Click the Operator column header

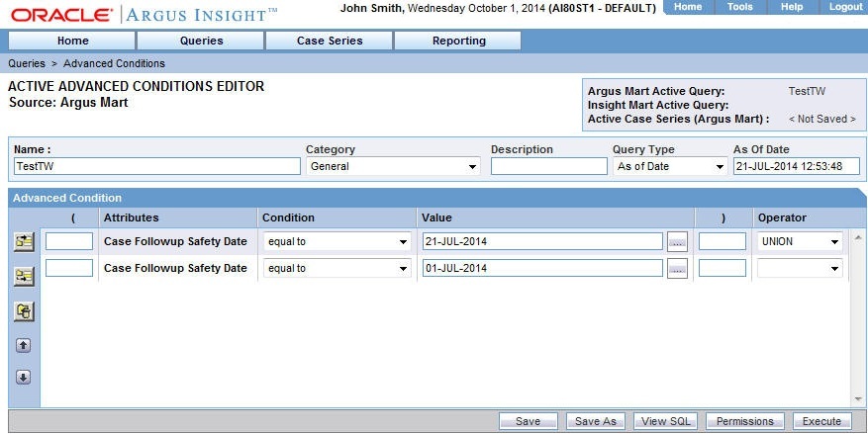tap(782, 217)
